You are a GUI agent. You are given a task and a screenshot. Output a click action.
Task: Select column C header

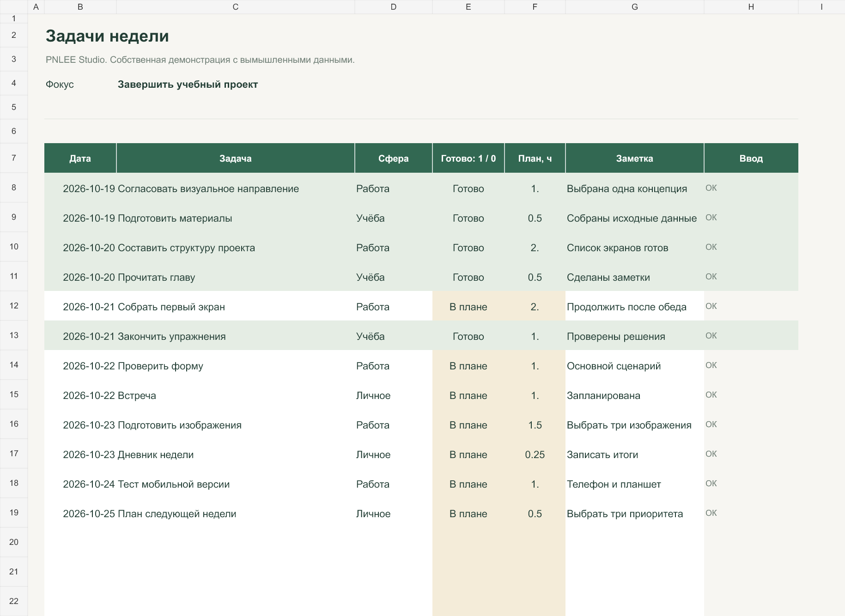click(x=235, y=7)
